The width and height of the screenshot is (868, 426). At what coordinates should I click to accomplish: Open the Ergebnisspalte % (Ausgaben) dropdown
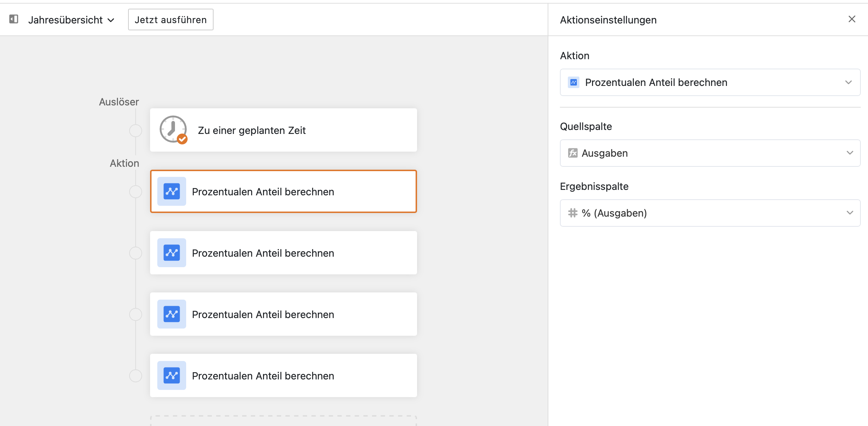pyautogui.click(x=710, y=213)
